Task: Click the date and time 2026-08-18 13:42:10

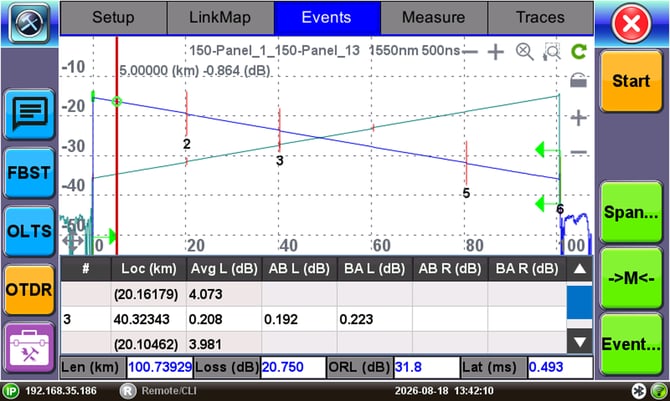Action: [x=444, y=391]
